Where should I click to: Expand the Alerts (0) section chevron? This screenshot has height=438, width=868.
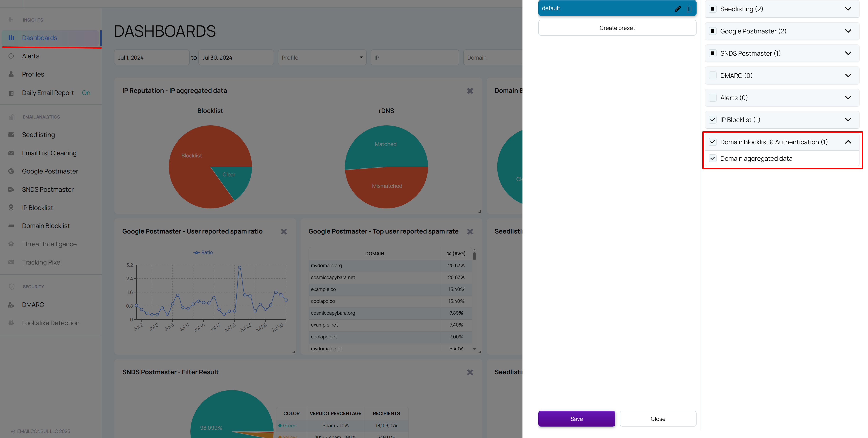tap(848, 98)
